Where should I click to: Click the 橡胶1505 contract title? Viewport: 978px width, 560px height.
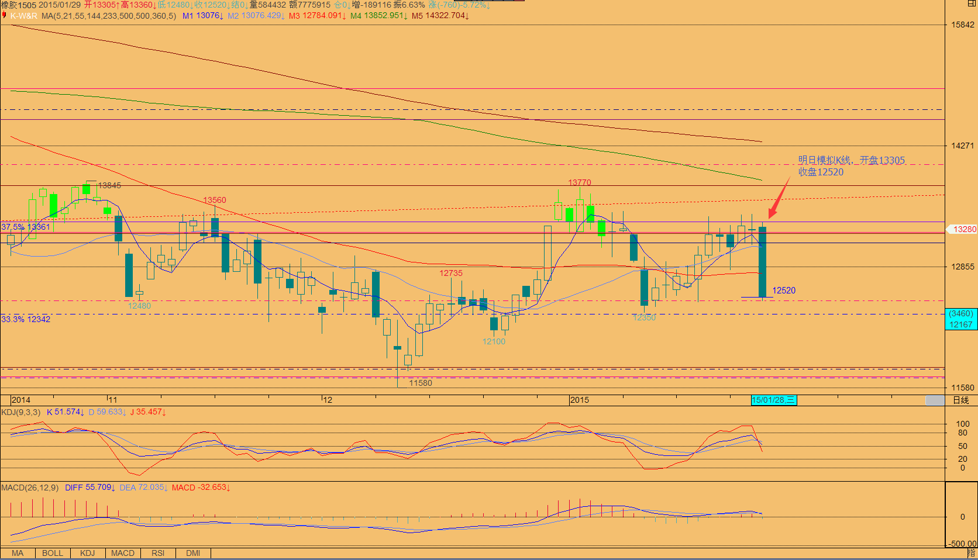pyautogui.click(x=19, y=5)
